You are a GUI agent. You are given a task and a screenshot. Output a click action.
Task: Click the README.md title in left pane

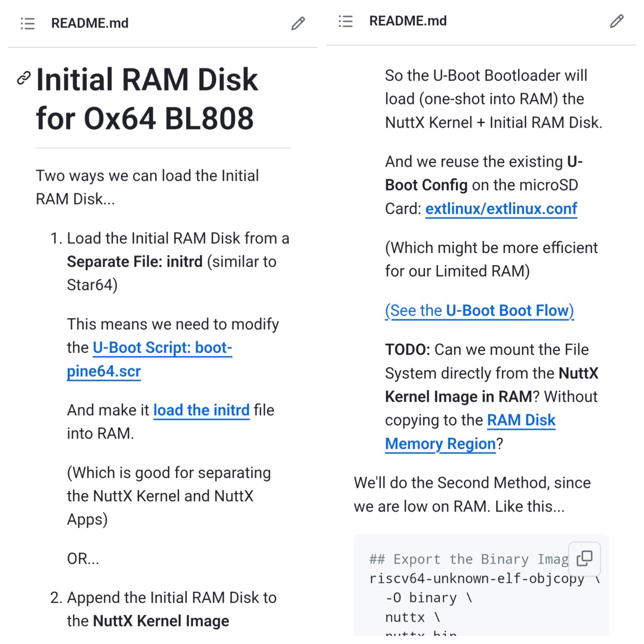click(90, 24)
